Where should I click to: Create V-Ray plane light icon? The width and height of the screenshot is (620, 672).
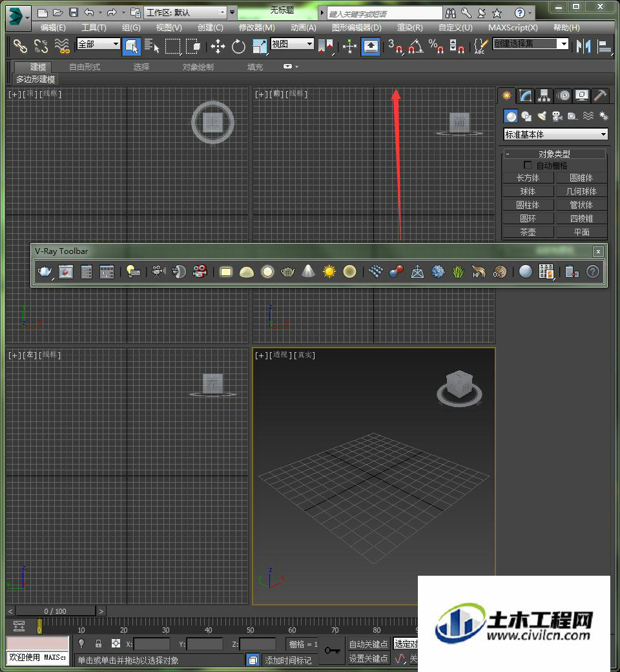pyautogui.click(x=226, y=272)
